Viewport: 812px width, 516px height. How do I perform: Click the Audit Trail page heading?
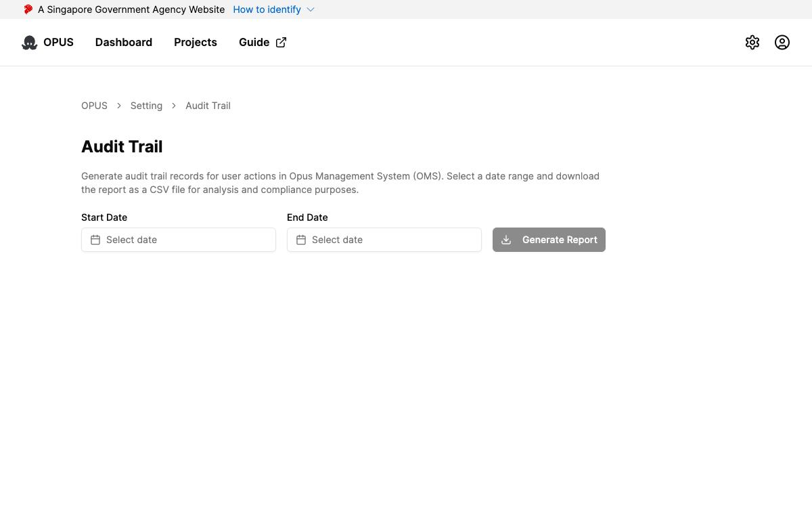tap(122, 147)
